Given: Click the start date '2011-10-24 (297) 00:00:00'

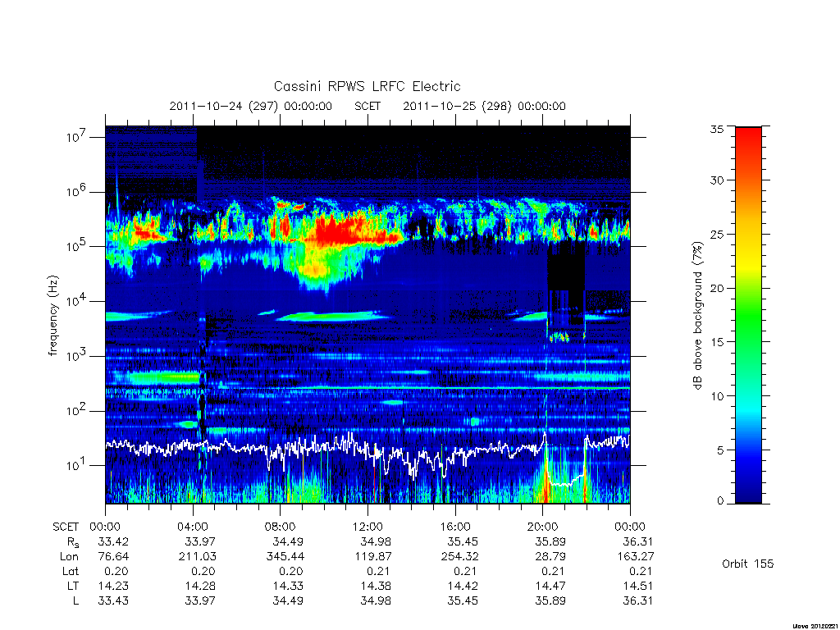Looking at the screenshot, I should pyautogui.click(x=251, y=106).
